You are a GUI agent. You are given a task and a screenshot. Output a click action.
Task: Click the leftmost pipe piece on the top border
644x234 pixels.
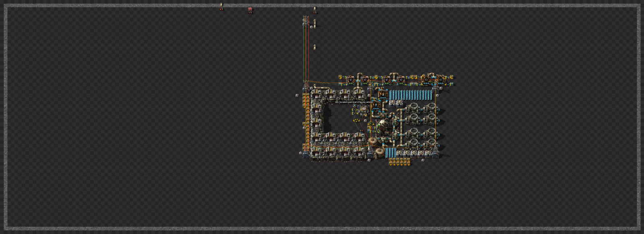(x=221, y=6)
